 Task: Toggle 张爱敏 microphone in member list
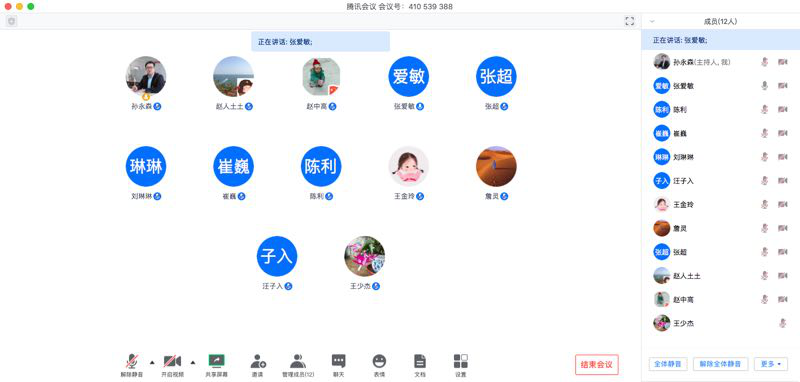(764, 86)
